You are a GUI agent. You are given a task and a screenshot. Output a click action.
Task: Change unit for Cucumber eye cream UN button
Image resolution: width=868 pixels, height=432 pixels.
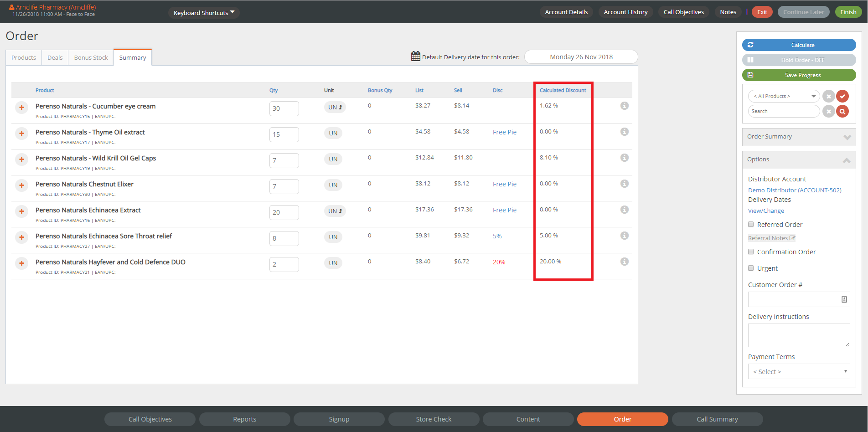[x=335, y=108]
